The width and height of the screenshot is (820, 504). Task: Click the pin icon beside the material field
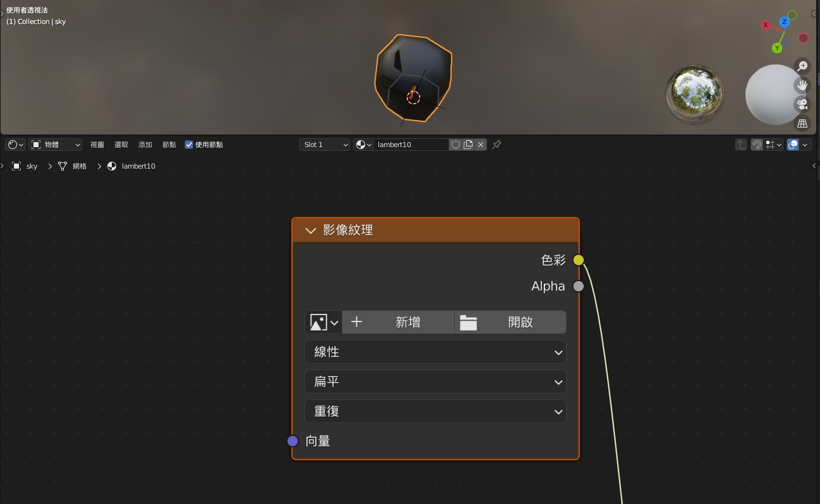point(497,145)
